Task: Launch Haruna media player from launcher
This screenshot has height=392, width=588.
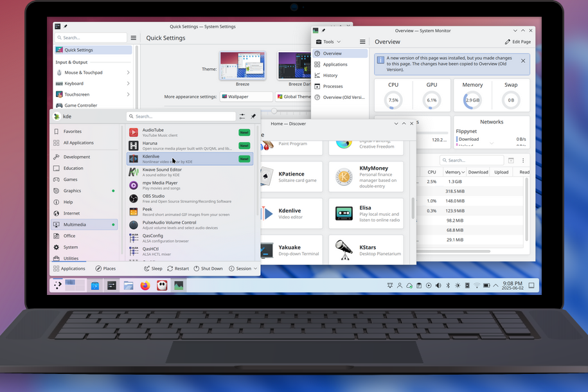Action: (x=190, y=145)
